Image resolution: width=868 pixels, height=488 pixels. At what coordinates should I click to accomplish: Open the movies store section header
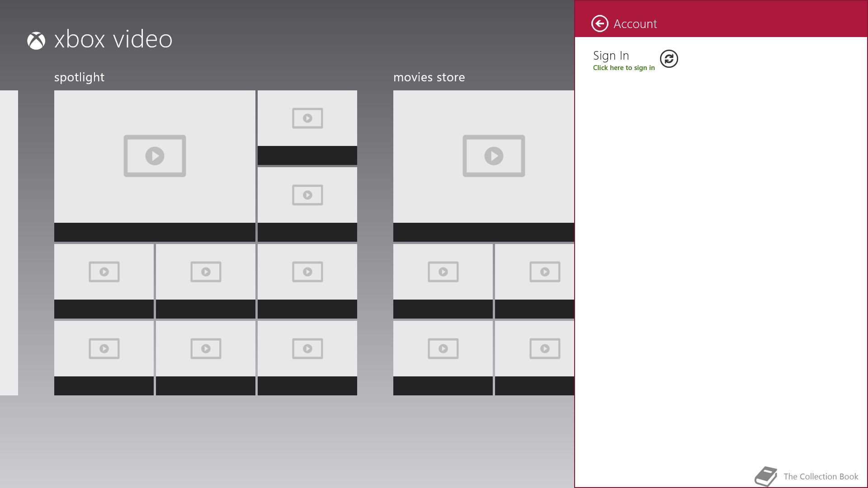(429, 77)
